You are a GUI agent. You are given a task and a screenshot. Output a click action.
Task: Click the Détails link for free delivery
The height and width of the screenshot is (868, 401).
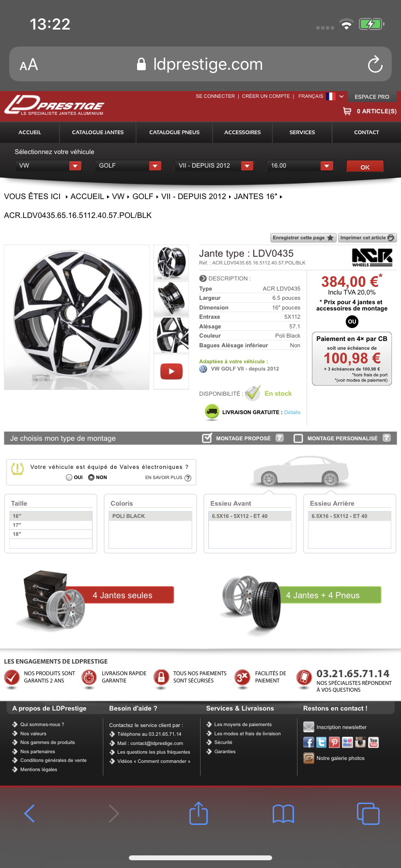click(292, 412)
